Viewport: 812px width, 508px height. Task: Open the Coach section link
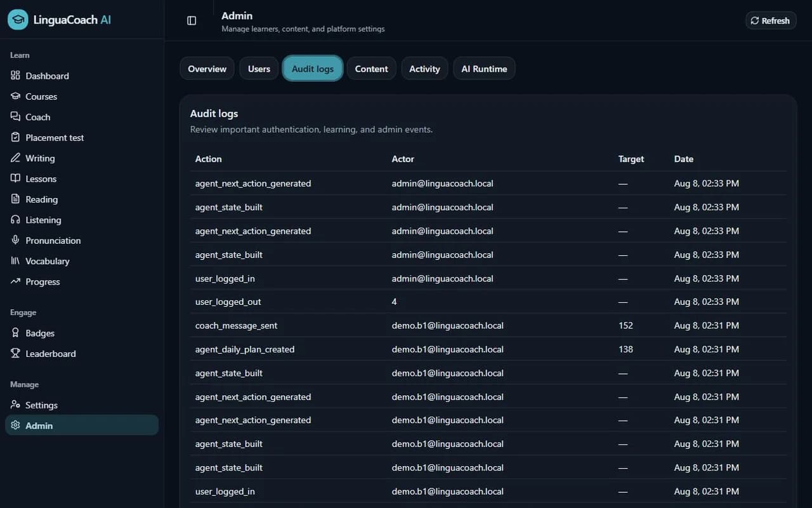click(82, 117)
